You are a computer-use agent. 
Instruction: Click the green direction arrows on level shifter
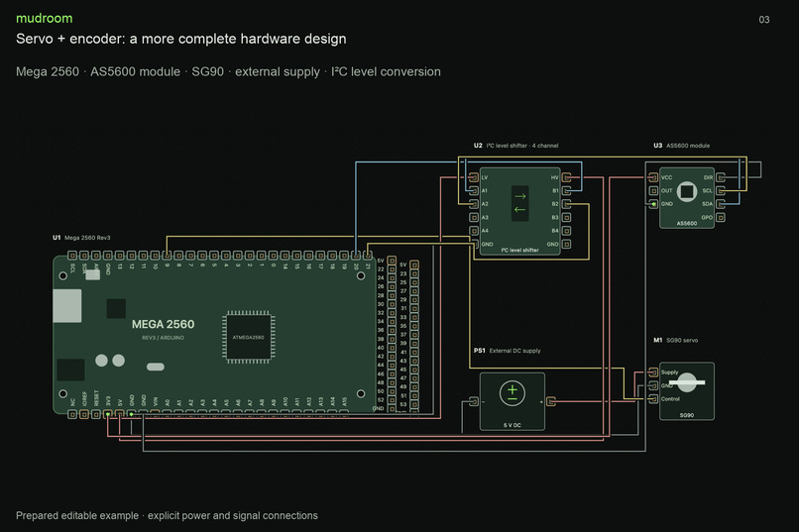519,203
